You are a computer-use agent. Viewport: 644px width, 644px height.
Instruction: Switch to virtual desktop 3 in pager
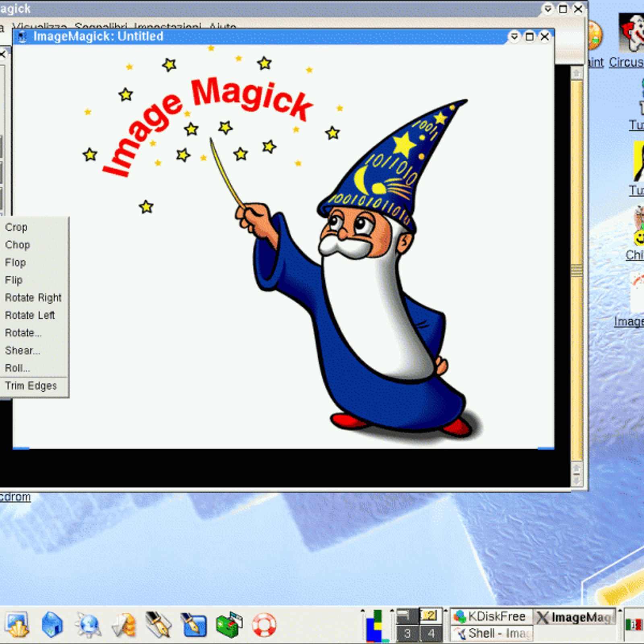point(407,634)
